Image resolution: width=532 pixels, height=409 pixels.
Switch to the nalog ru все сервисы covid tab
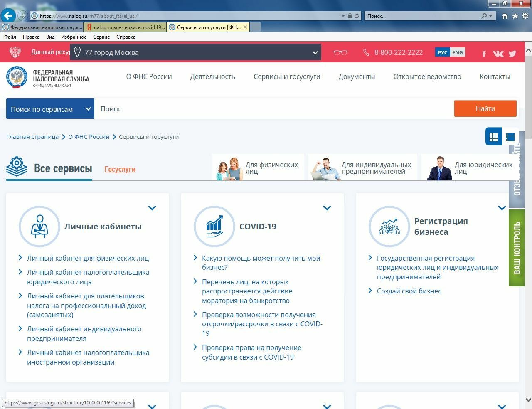point(125,27)
